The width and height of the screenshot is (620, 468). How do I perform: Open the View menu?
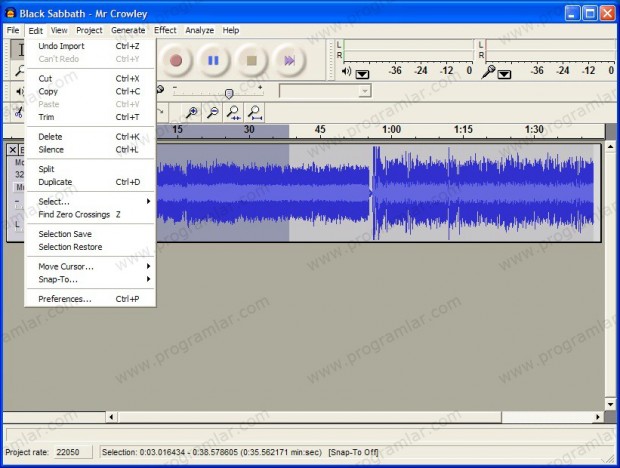tap(59, 30)
